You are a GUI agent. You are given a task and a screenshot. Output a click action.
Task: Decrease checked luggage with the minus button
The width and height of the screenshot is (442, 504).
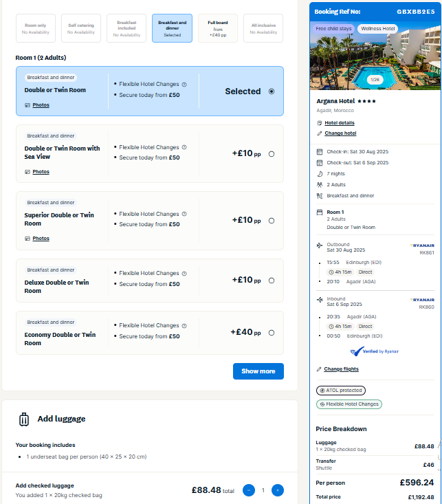click(249, 490)
